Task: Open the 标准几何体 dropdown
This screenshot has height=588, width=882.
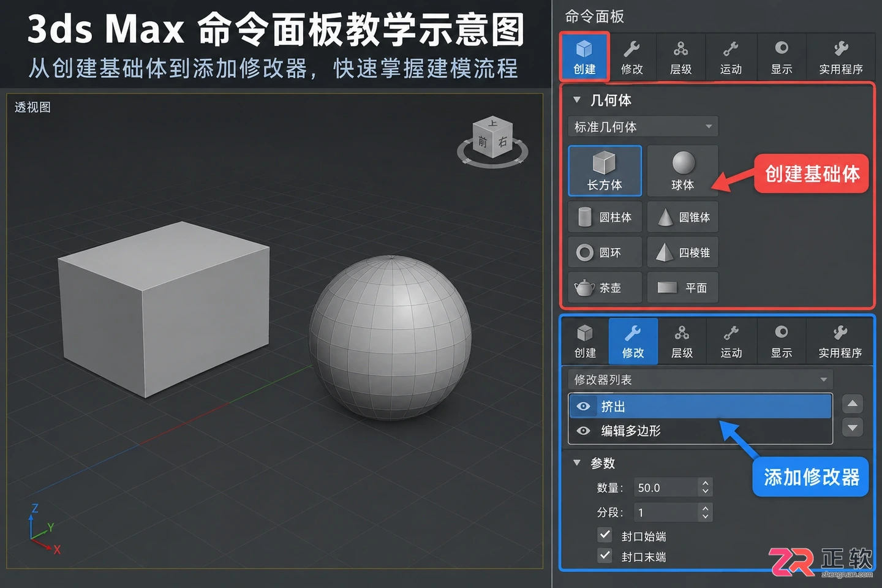Action: 643,127
